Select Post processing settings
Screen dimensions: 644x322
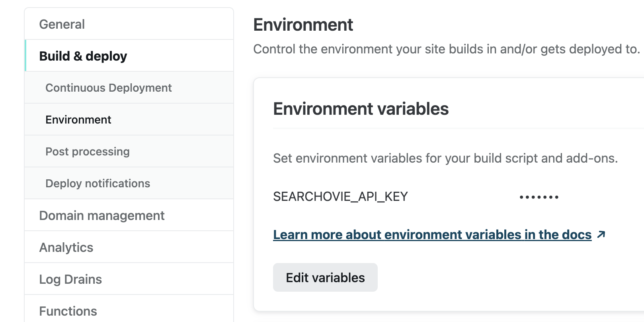pyautogui.click(x=88, y=151)
